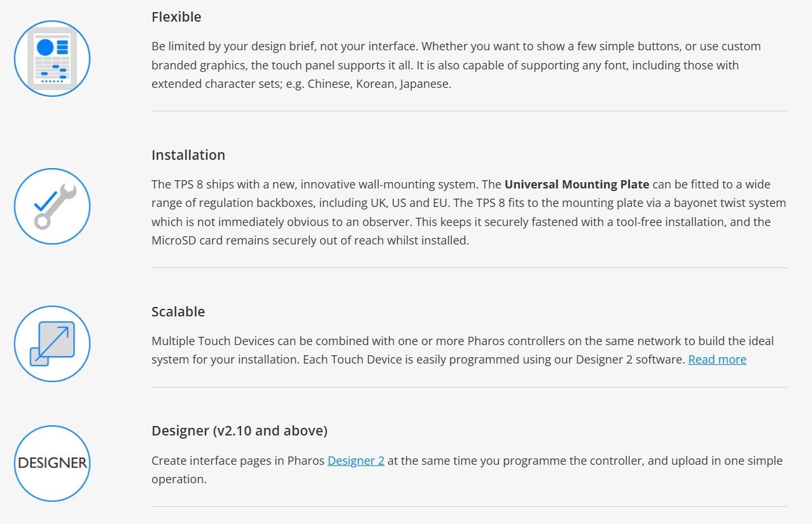Click the diagonal arrow in Scalable icon
The height and width of the screenshot is (524, 812).
point(55,342)
